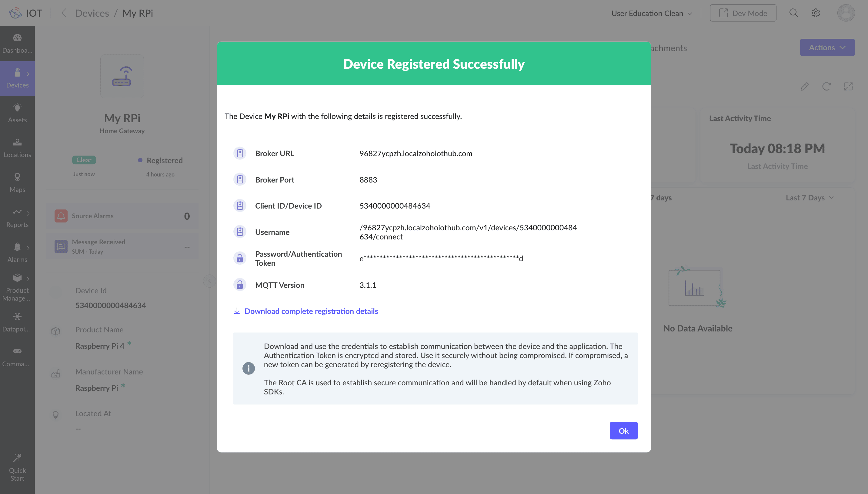Open the user profile avatar
Viewport: 868px width, 494px height.
pos(846,13)
